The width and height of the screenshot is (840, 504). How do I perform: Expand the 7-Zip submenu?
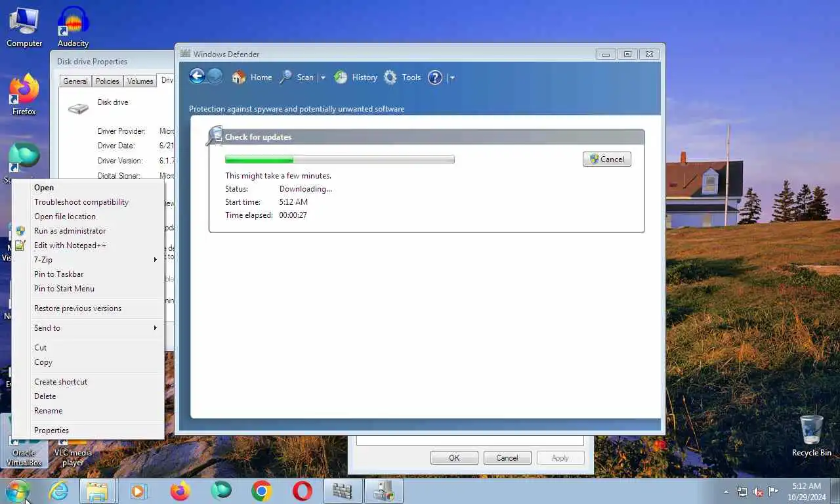(88, 260)
